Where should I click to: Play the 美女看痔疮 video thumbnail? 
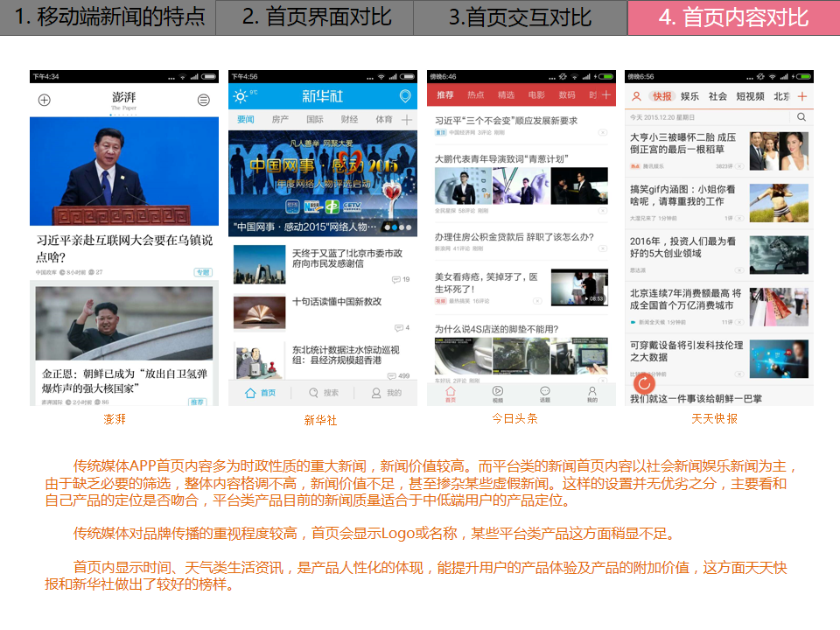(579, 288)
